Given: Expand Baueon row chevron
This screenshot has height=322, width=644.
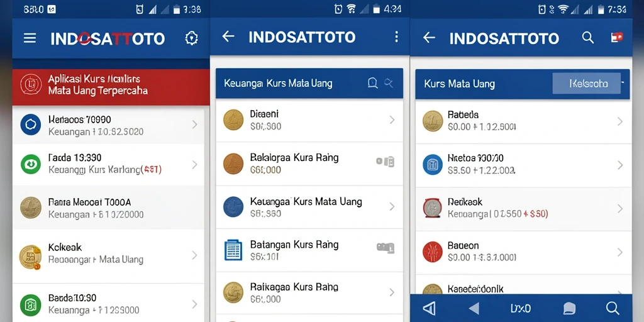Looking at the screenshot, I should (619, 252).
